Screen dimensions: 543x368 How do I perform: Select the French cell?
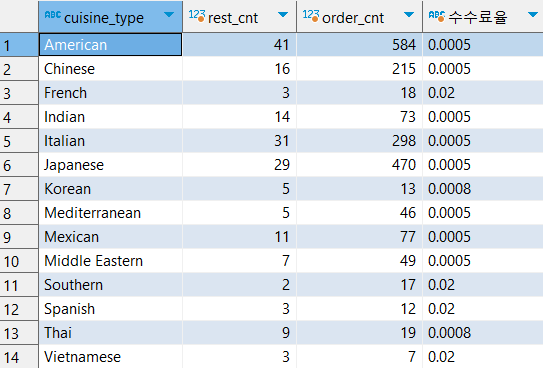[x=110, y=93]
